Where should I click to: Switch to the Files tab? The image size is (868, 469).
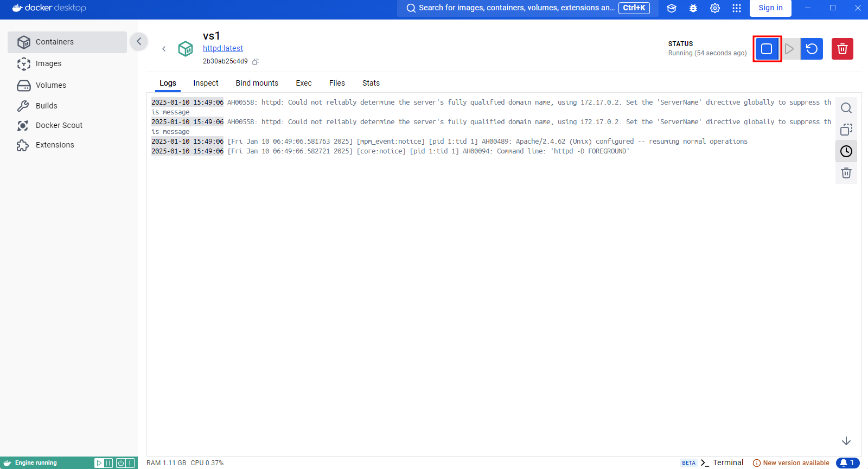coord(337,83)
